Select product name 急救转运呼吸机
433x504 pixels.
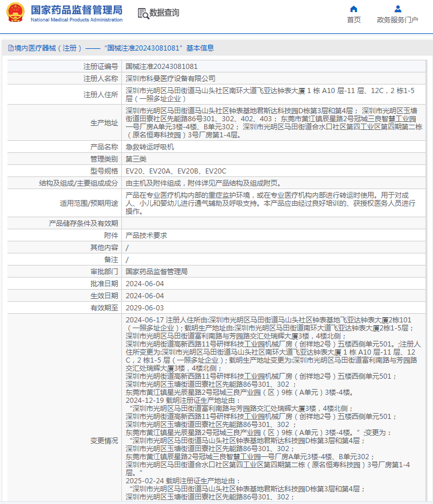tap(150, 147)
